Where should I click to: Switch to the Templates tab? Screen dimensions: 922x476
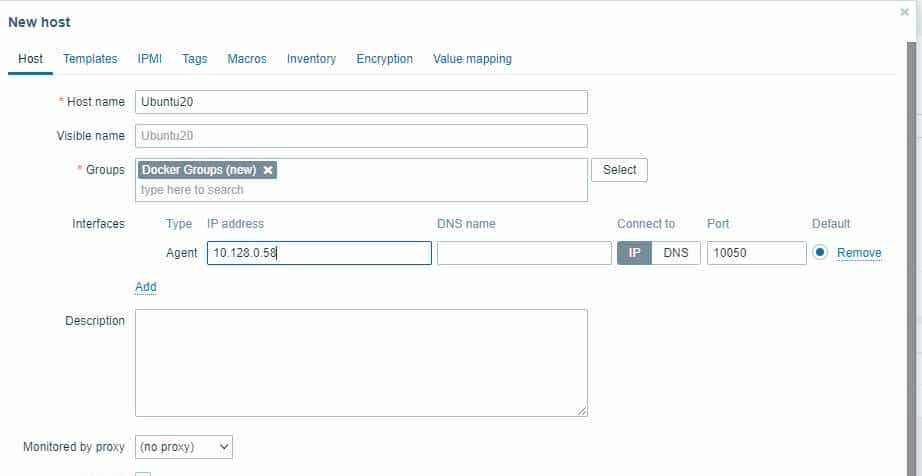click(90, 59)
